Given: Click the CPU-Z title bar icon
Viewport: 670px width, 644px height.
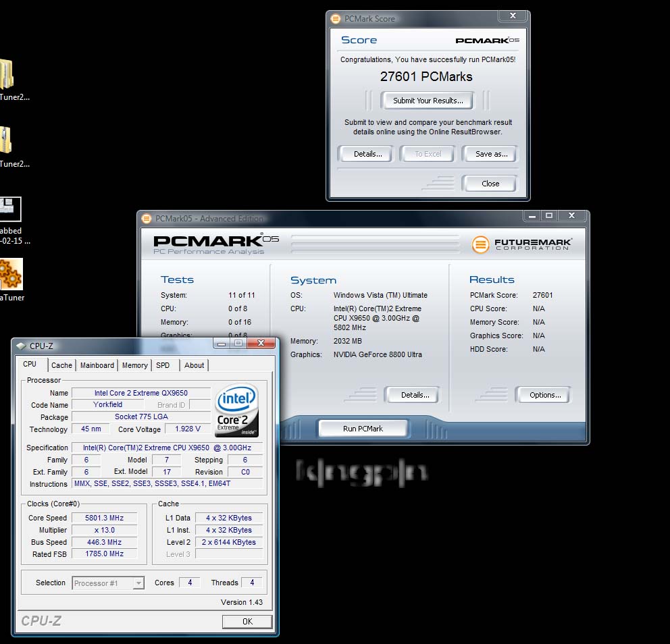Looking at the screenshot, I should pos(21,346).
